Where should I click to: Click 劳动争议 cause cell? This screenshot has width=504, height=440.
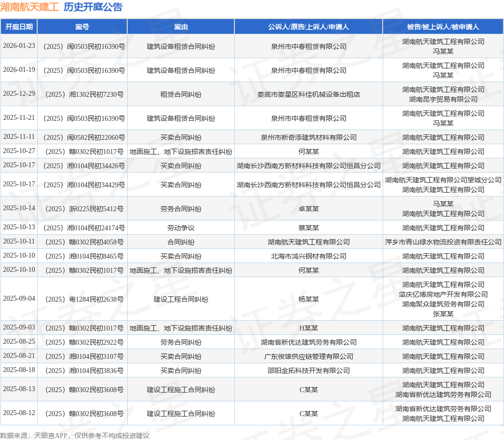181,228
